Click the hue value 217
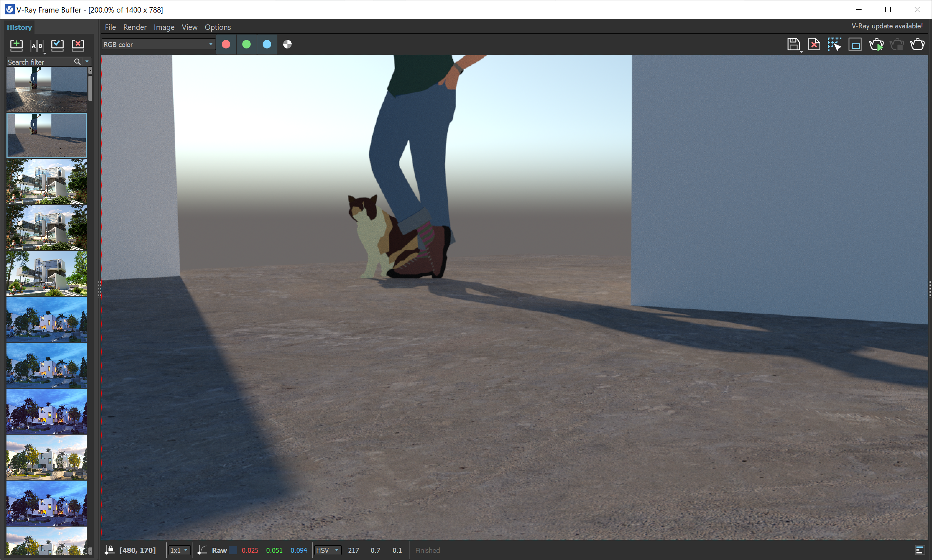 coord(354,550)
